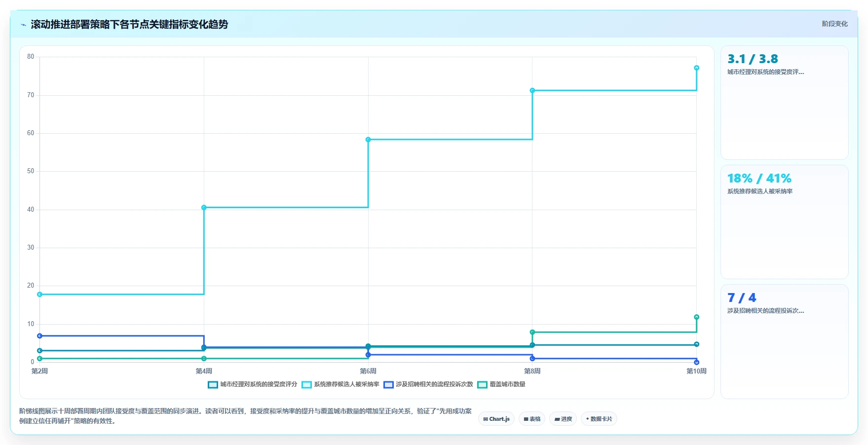Screen dimensions: 868x445
Task: Select the 接受度评分 point at 第10周
Action: 697,344
